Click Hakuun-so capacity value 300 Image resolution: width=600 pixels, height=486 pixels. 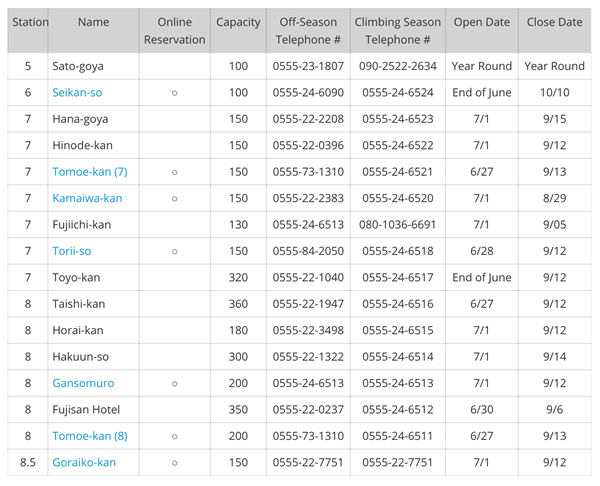pyautogui.click(x=238, y=356)
